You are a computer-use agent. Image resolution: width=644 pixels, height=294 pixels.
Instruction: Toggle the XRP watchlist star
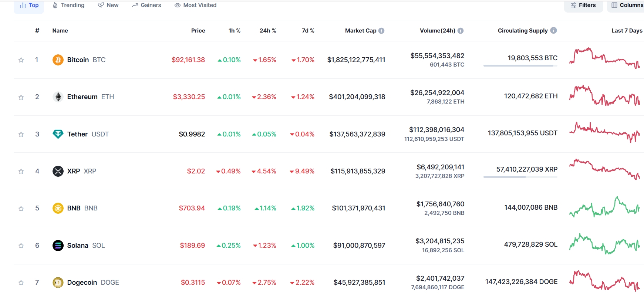click(21, 171)
